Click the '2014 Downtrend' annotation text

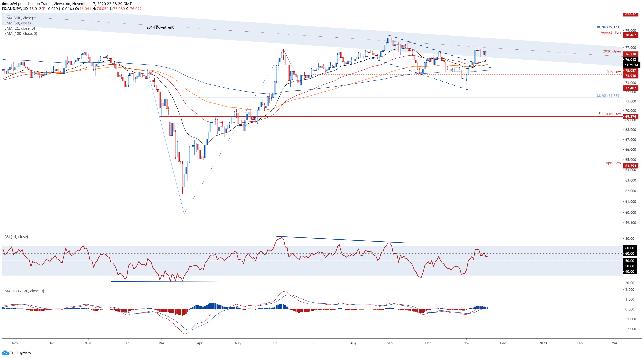tap(160, 27)
